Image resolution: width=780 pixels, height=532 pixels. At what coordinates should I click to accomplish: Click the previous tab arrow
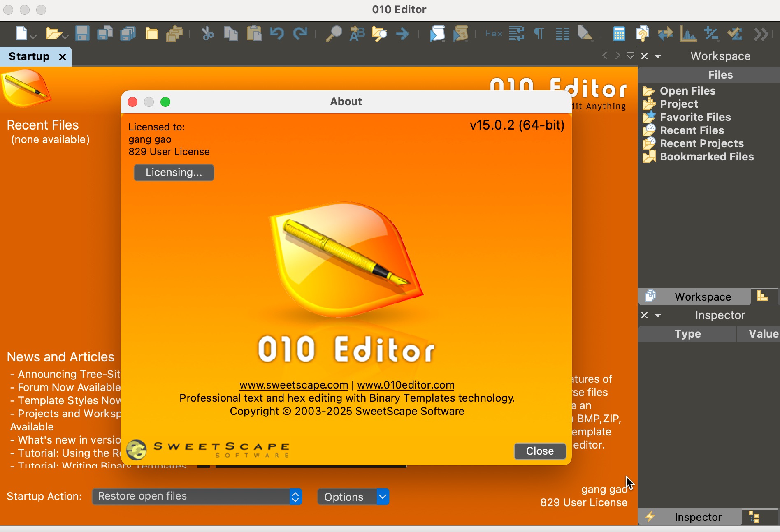pyautogui.click(x=605, y=56)
